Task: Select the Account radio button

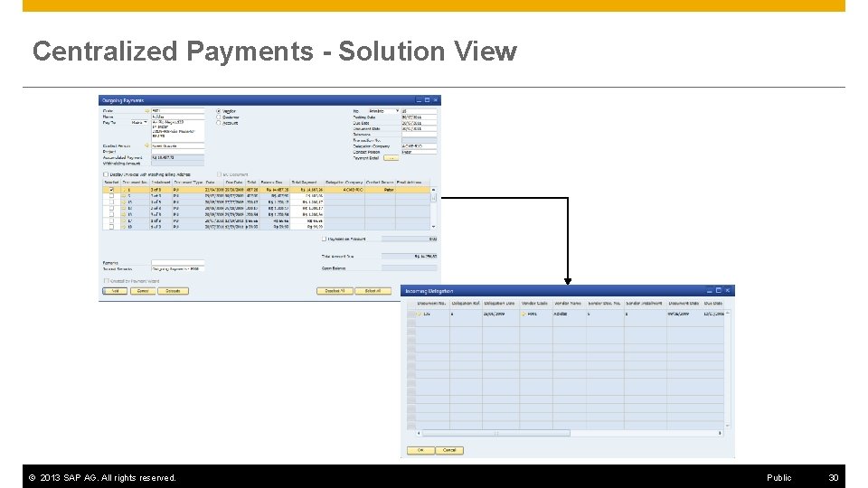Action: point(219,123)
